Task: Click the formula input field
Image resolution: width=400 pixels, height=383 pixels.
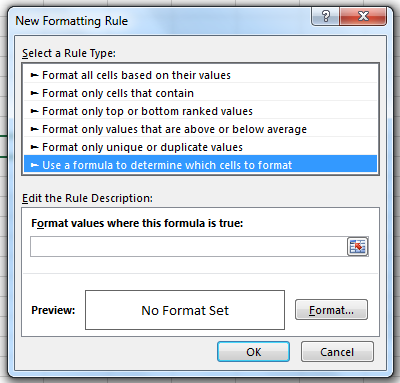Action: tap(189, 247)
